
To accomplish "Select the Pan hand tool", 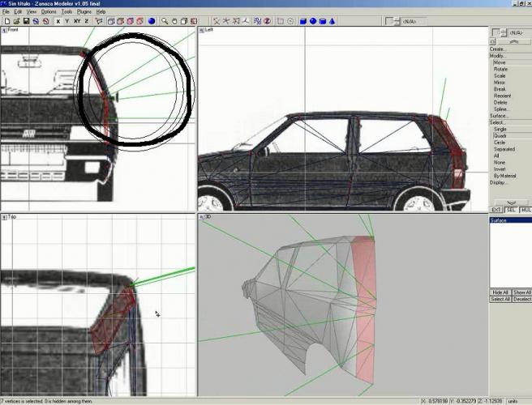I will tap(175, 21).
